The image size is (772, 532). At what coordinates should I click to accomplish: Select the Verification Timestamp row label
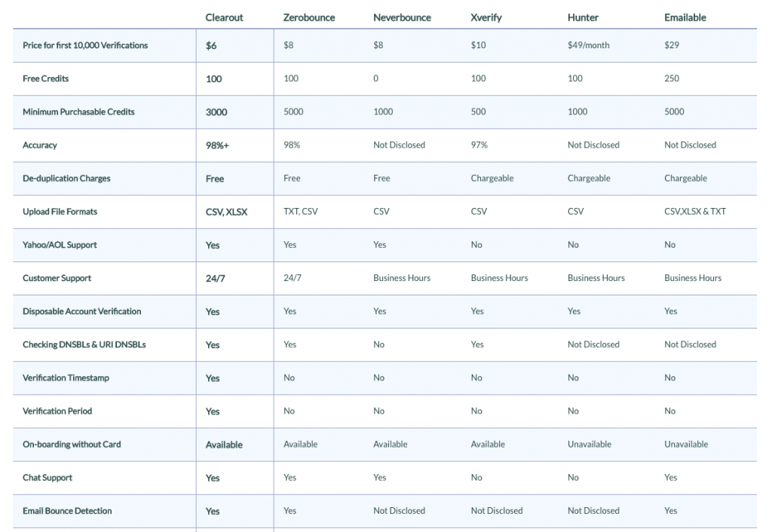[66, 378]
